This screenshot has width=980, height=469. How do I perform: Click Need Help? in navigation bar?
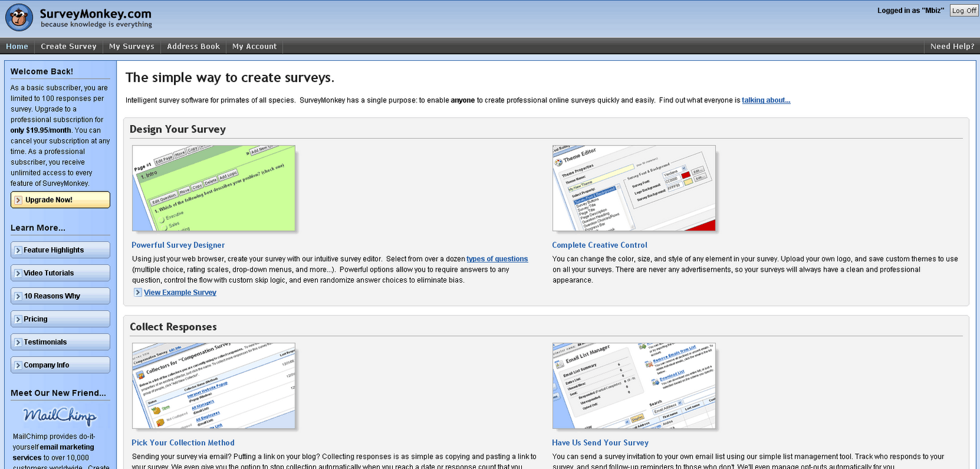pos(952,47)
